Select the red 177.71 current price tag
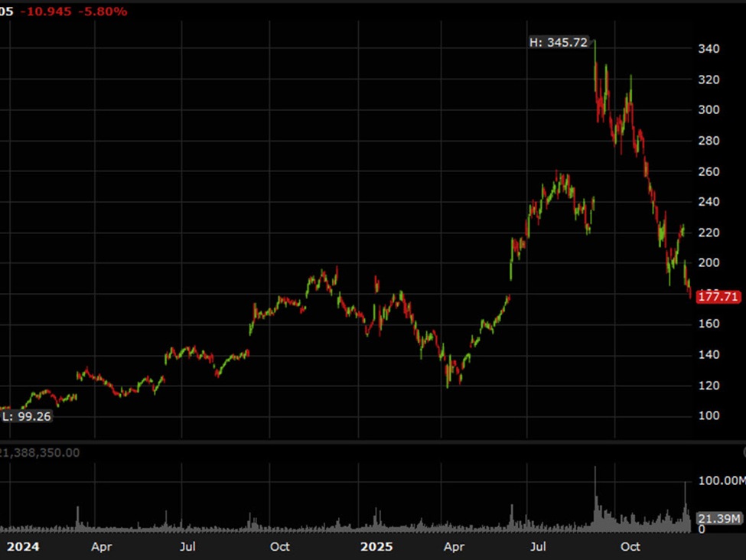746x560 pixels. pos(718,297)
